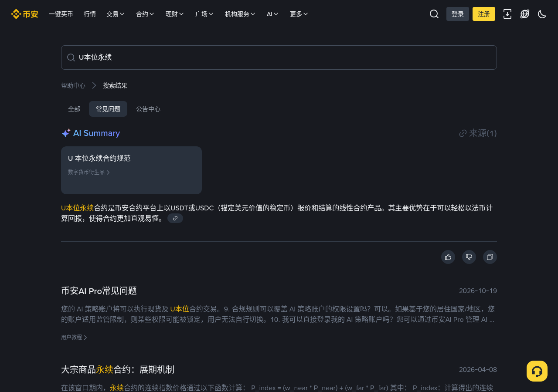Give thumbs up to AI summary
Image resolution: width=558 pixels, height=392 pixels.
click(448, 257)
